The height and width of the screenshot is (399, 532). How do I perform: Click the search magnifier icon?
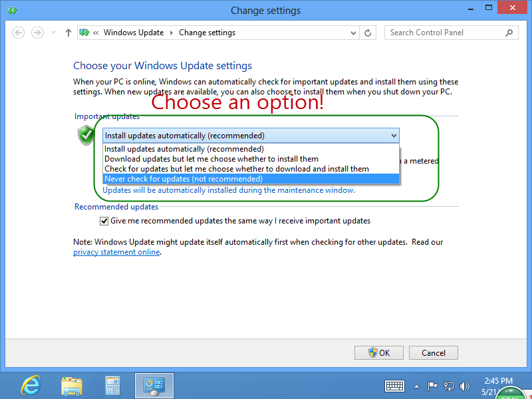509,33
